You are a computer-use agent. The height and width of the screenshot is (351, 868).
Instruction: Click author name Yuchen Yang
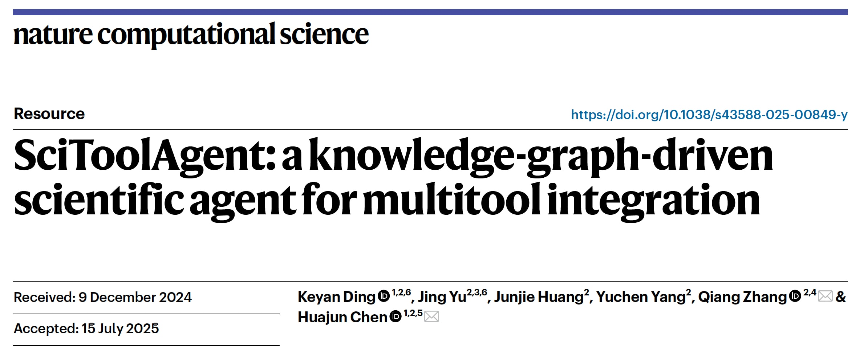(641, 297)
